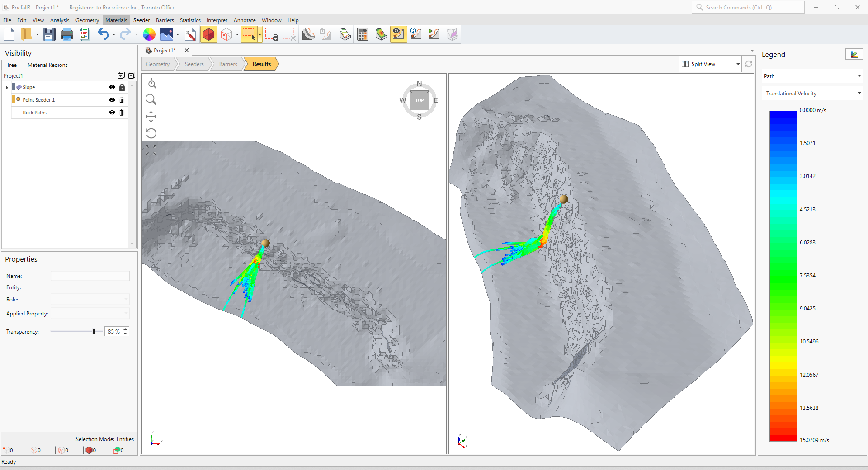Screen dimensions: 868x470
Task: Save the project with floppy icon
Action: pos(49,34)
